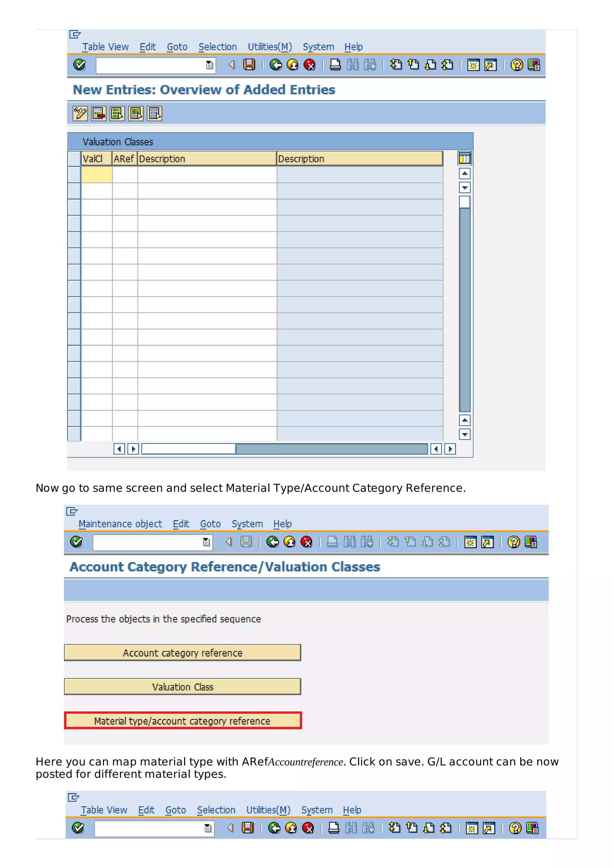Click scroll up arrow at top of table

pos(465,173)
